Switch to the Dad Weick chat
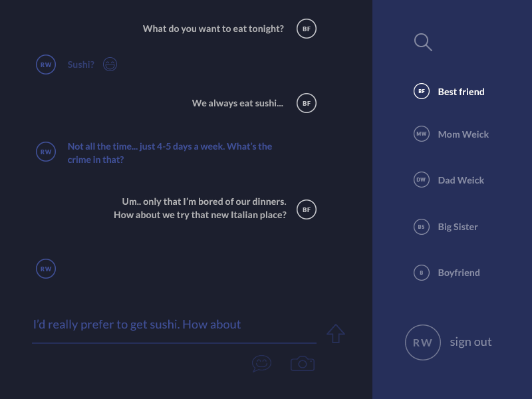532x399 pixels. coord(461,180)
